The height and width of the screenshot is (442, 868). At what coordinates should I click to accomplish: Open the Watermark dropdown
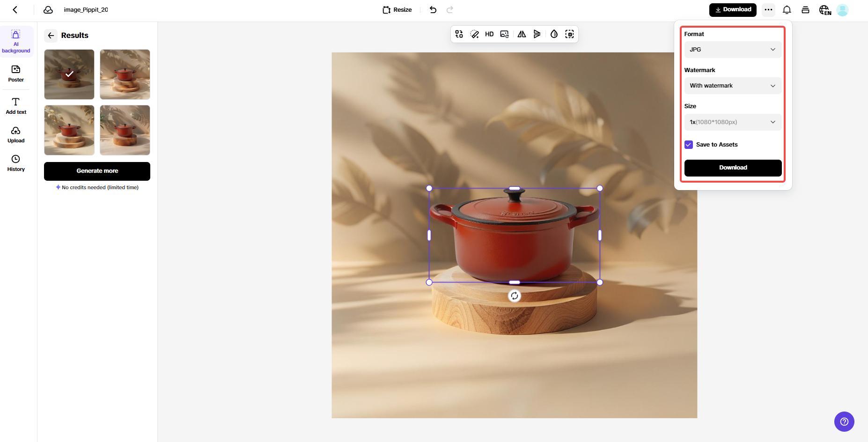[733, 86]
